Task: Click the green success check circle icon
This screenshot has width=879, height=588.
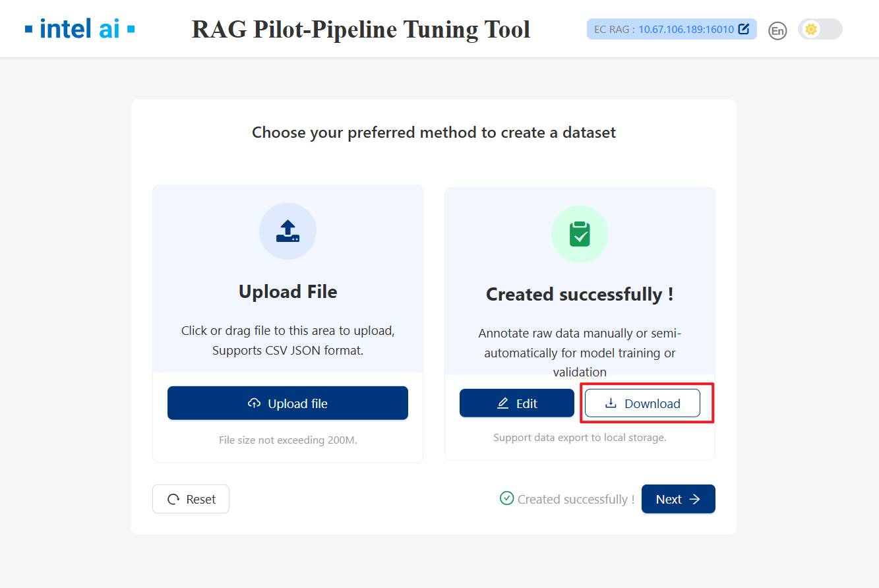Action: (506, 498)
